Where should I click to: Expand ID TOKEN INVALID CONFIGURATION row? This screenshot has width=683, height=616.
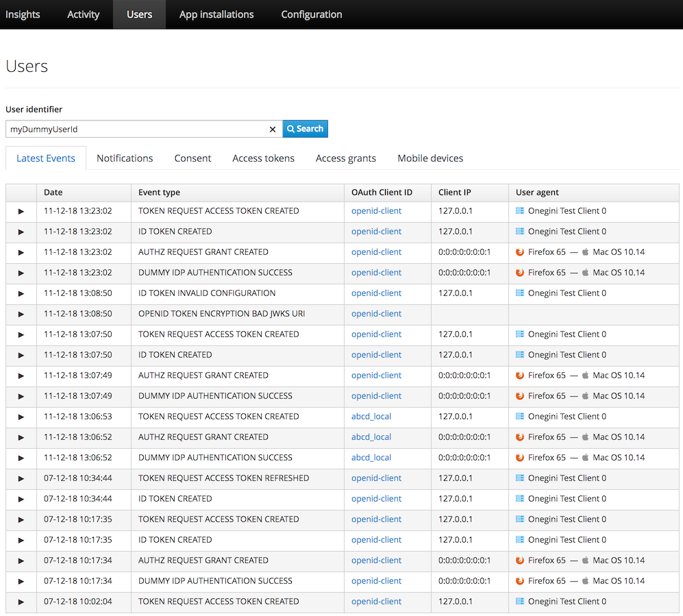[21, 293]
